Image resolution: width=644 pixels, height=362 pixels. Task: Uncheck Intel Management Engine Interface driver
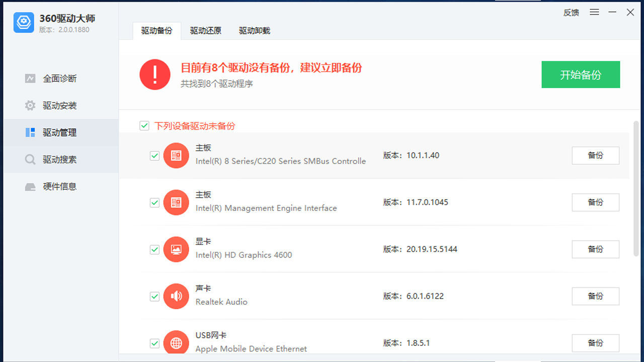pos(154,203)
